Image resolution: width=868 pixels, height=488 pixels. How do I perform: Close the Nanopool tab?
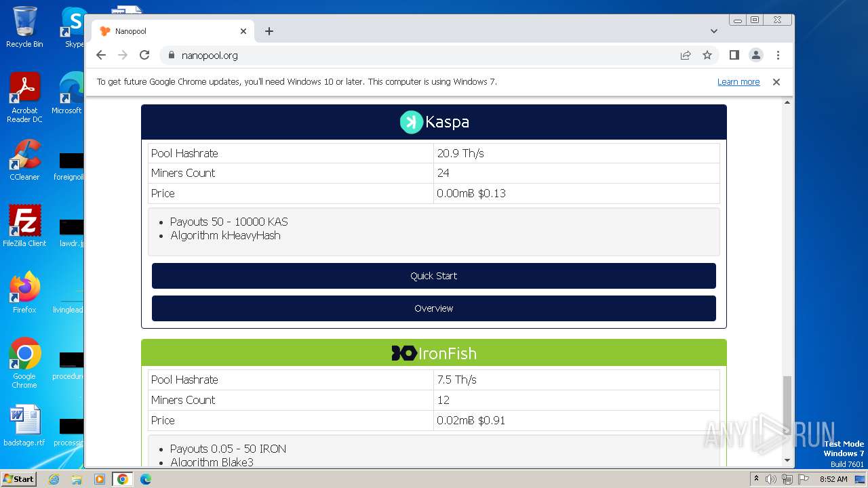[243, 31]
